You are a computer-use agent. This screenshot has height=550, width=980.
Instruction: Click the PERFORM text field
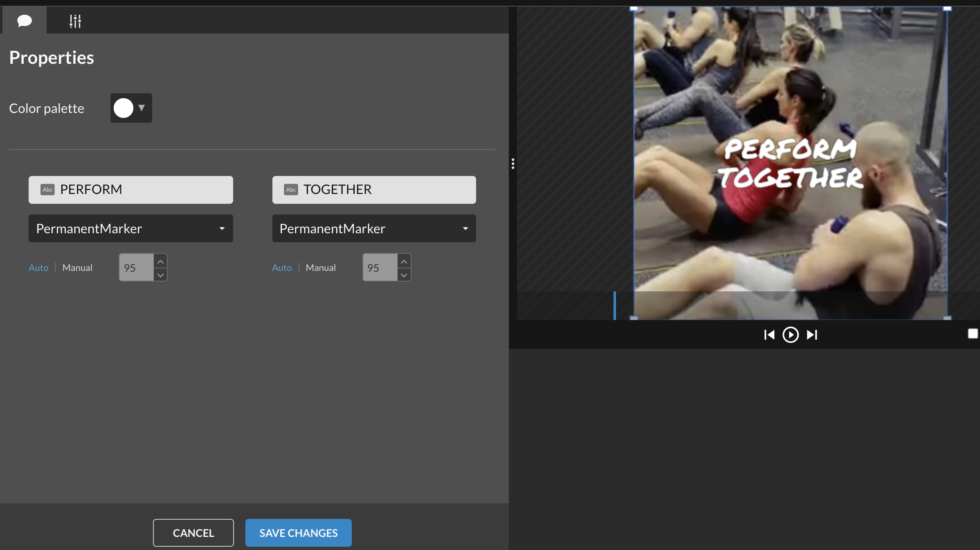click(x=131, y=189)
